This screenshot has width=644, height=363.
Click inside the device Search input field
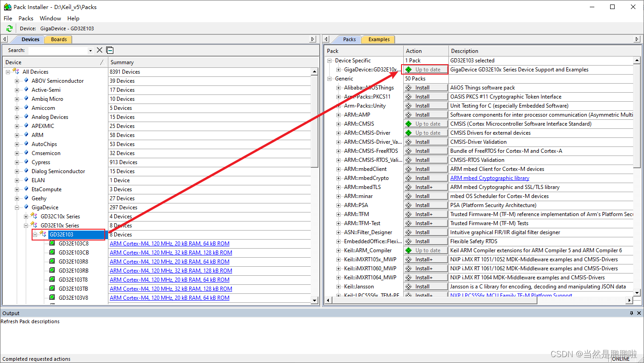[x=59, y=50]
